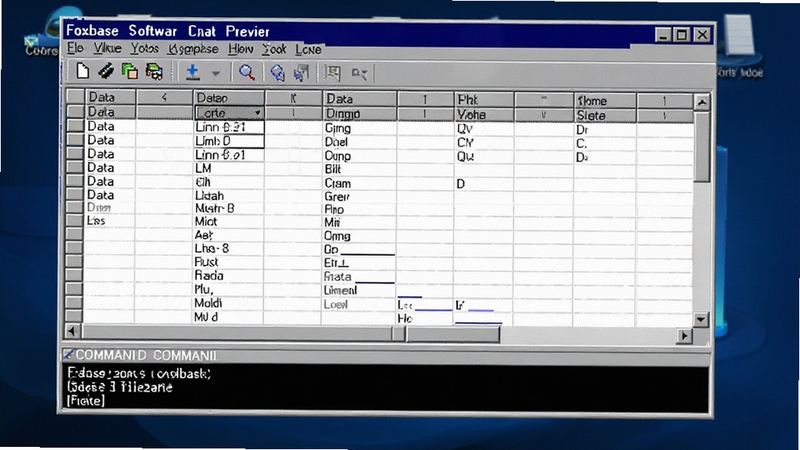This screenshot has height=450, width=800.
Task: Click the Dinmo column header
Action: coord(359,113)
